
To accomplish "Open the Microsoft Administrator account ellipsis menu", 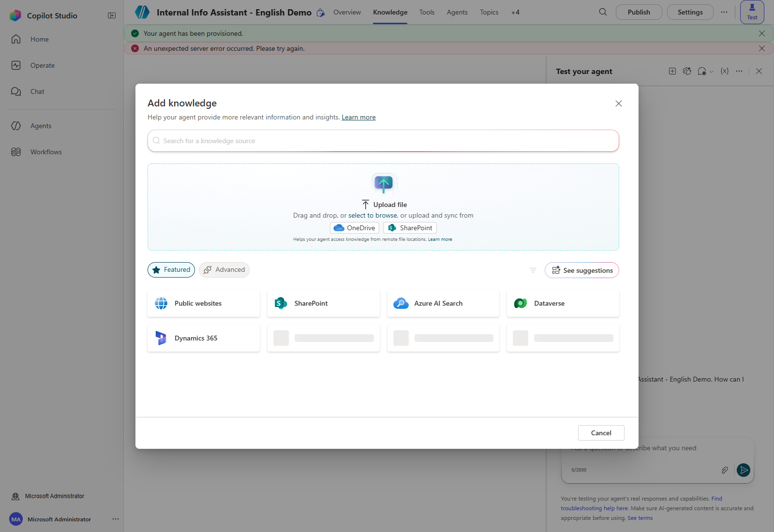I will tap(116, 519).
